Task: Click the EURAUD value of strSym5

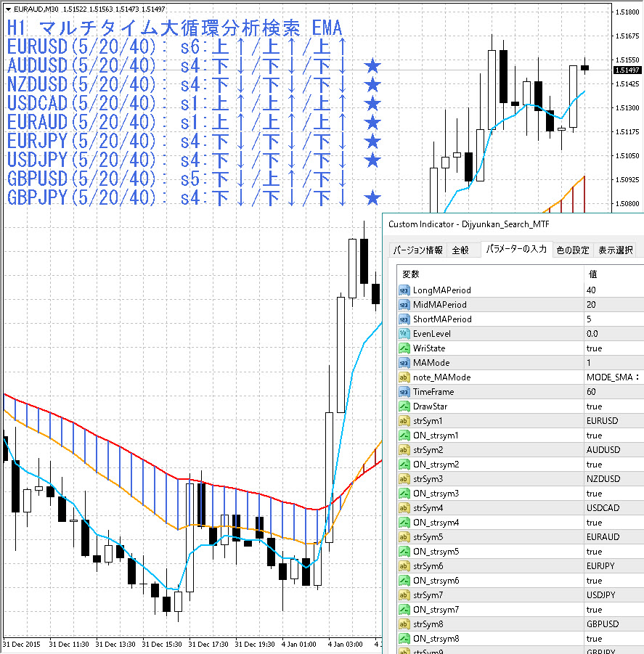Action: click(x=603, y=537)
